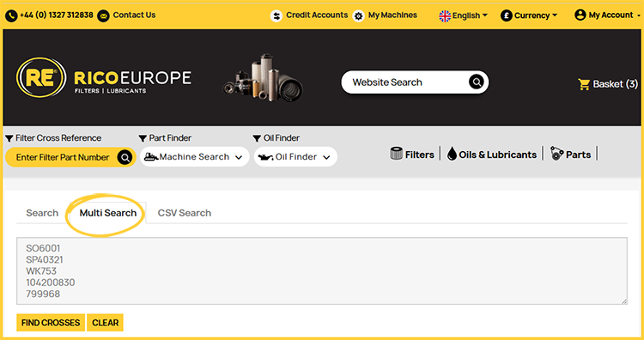The image size is (644, 340).
Task: Click the My Machines gear icon
Action: click(x=359, y=16)
